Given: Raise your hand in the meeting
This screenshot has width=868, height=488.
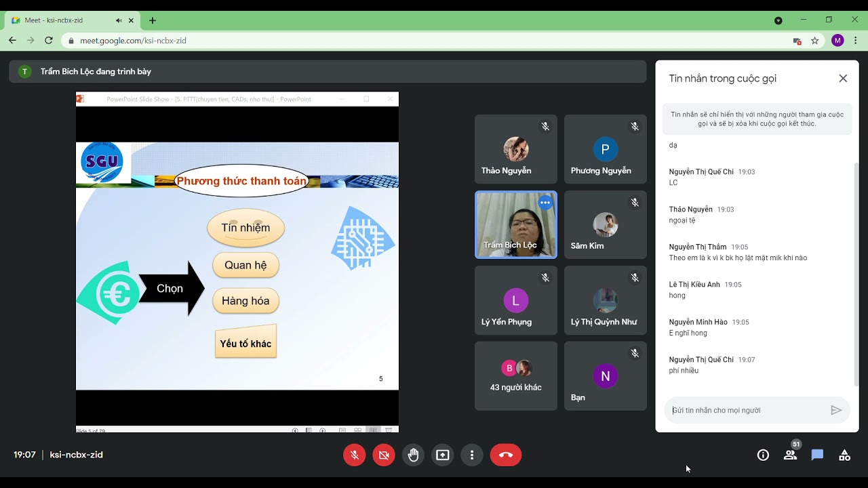Looking at the screenshot, I should click(413, 455).
